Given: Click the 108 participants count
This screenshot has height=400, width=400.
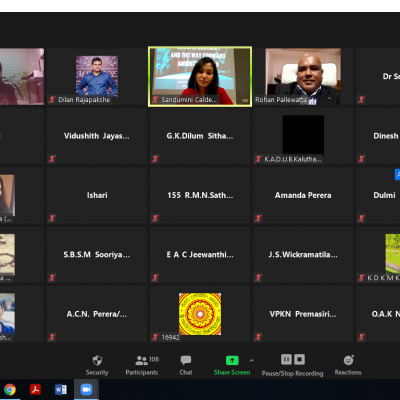Looking at the screenshot, I should (x=154, y=359).
